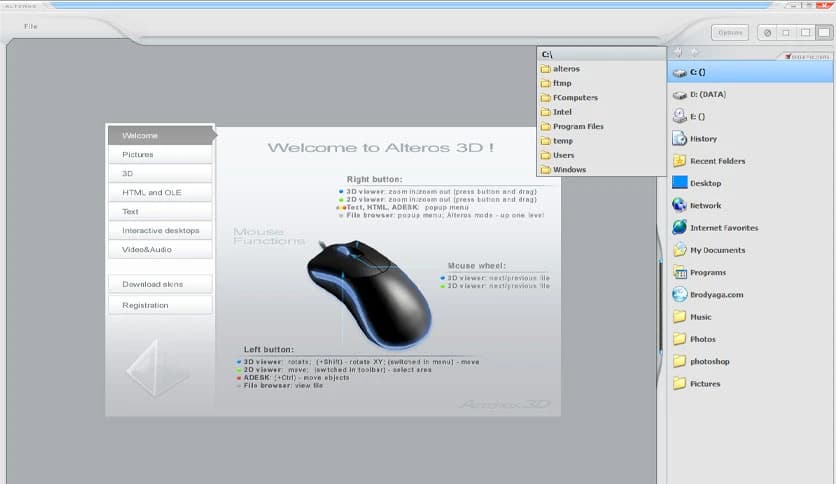836x484 pixels.
Task: Switch to the HTML and OLE tab
Action: (x=160, y=192)
